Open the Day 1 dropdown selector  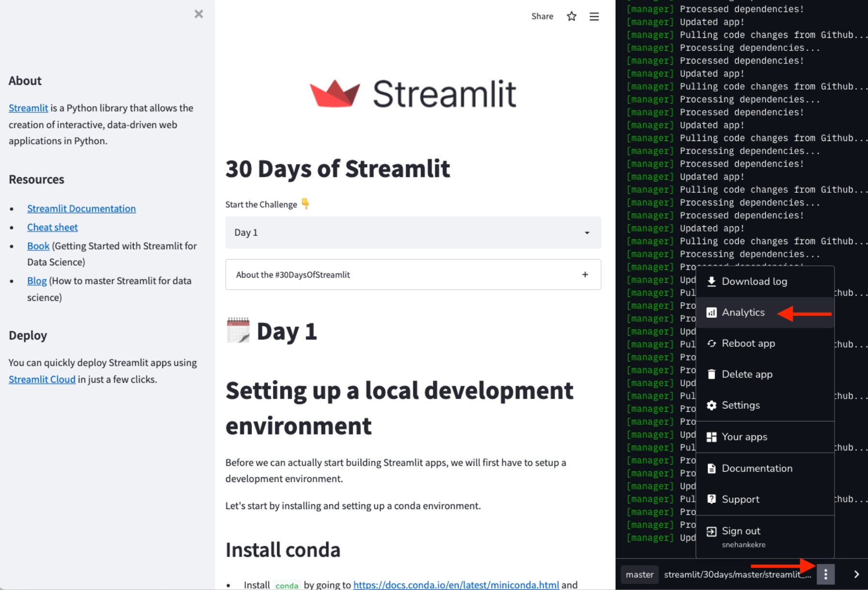413,233
